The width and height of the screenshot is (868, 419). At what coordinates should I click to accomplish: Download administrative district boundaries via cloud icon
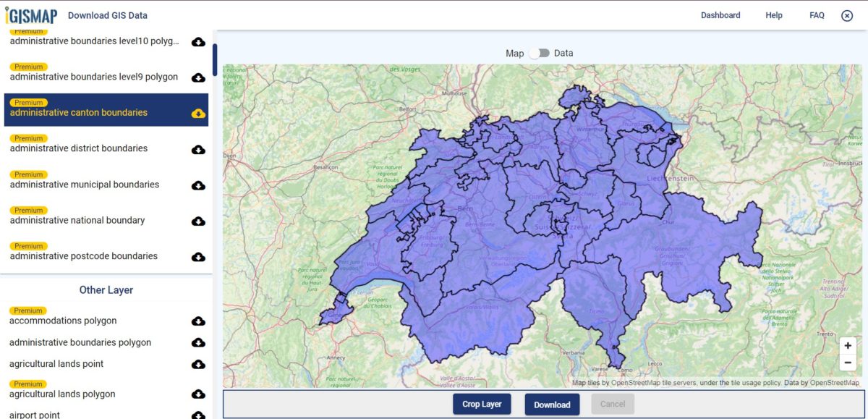click(x=198, y=149)
